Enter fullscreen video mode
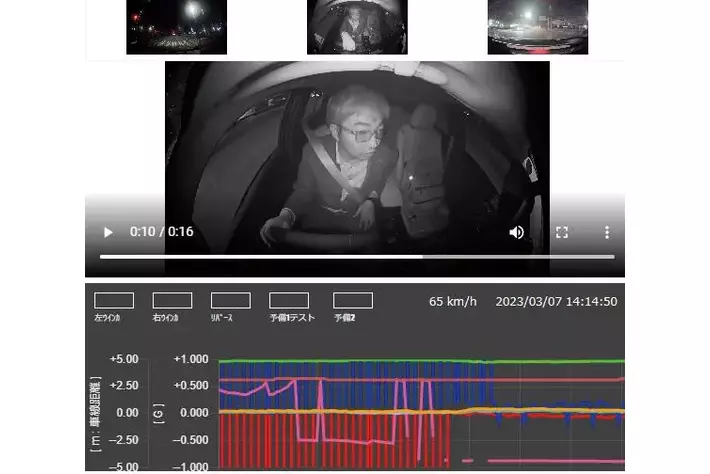Screen dimensions: 710x474 562,232
